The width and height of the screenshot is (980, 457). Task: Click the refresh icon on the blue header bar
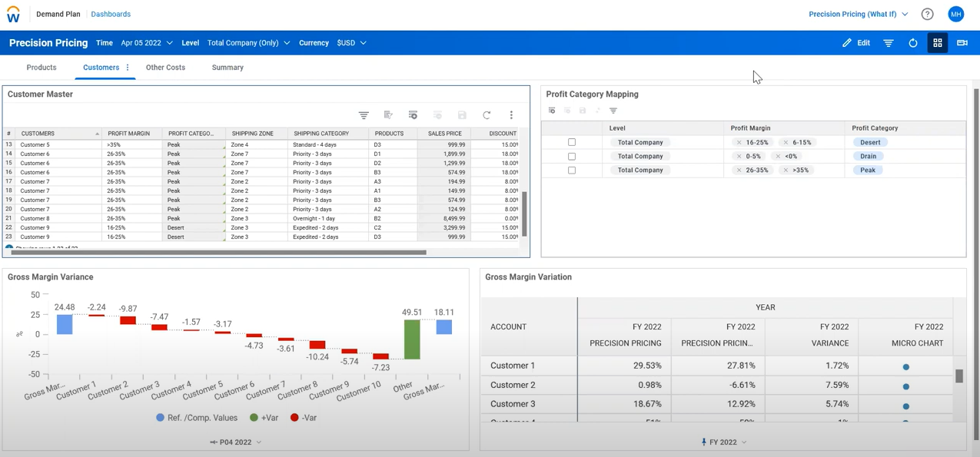coord(912,43)
